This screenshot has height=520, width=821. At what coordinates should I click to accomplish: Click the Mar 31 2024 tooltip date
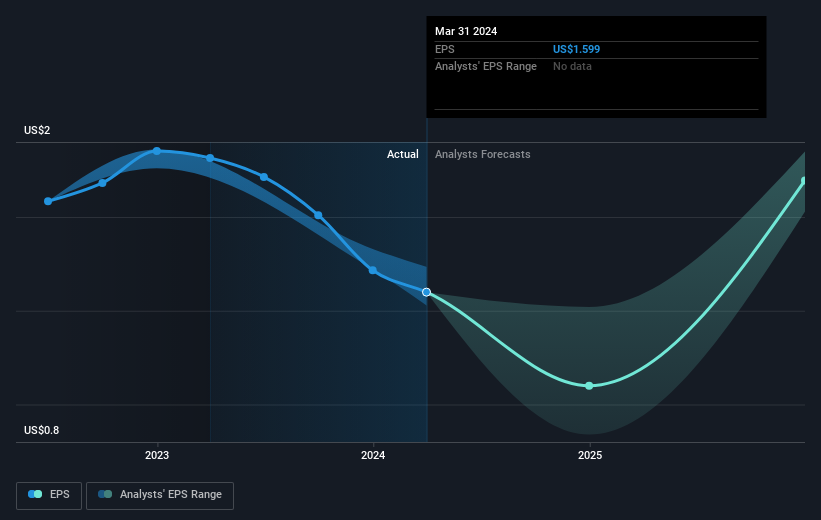point(466,31)
